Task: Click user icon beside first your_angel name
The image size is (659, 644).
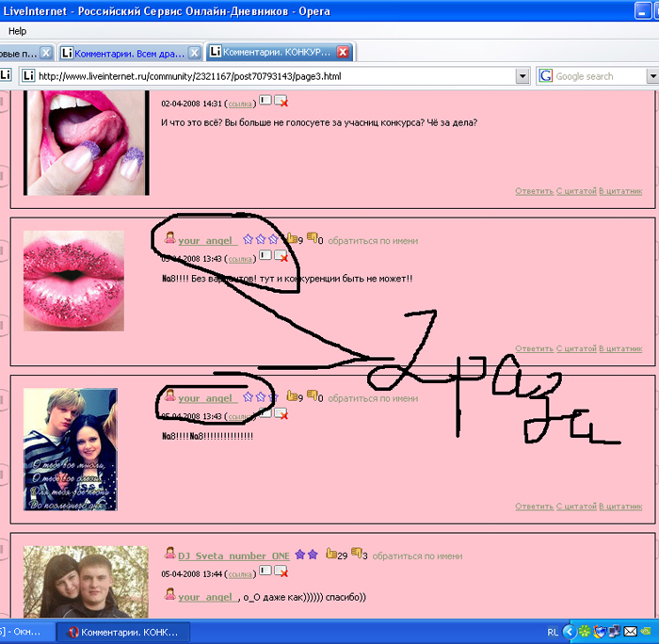Action: click(x=169, y=237)
